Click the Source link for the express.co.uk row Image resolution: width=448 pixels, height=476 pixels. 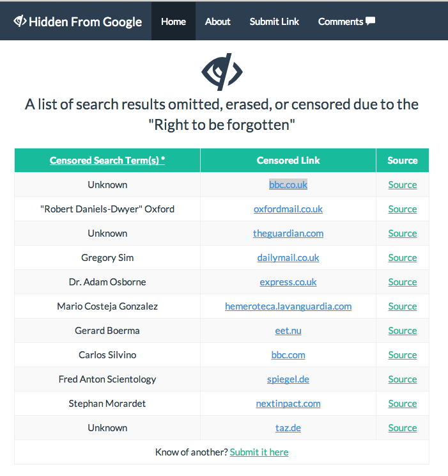tap(403, 282)
